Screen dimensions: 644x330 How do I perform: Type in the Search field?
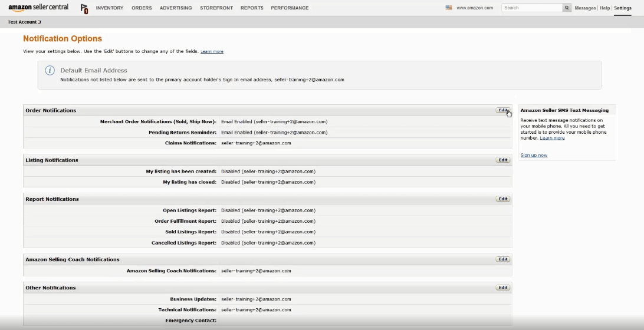point(531,8)
